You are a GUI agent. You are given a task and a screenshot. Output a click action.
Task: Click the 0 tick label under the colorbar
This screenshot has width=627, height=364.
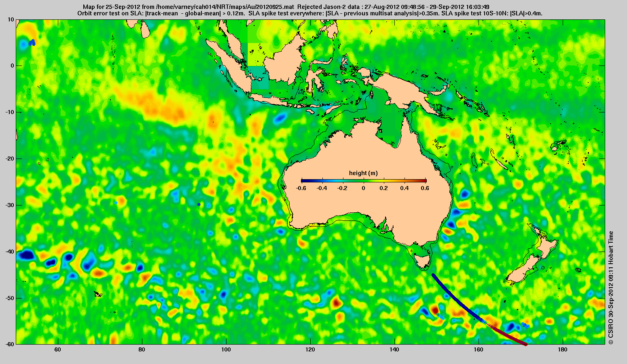click(x=364, y=188)
